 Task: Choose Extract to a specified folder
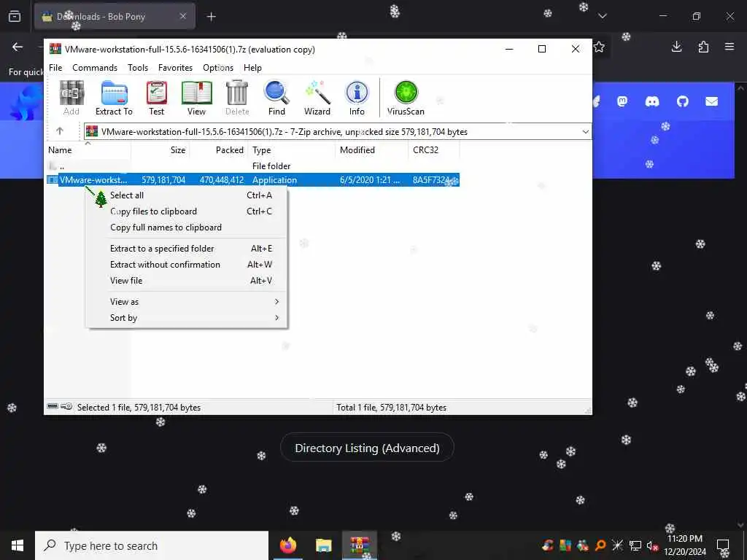(x=186, y=249)
